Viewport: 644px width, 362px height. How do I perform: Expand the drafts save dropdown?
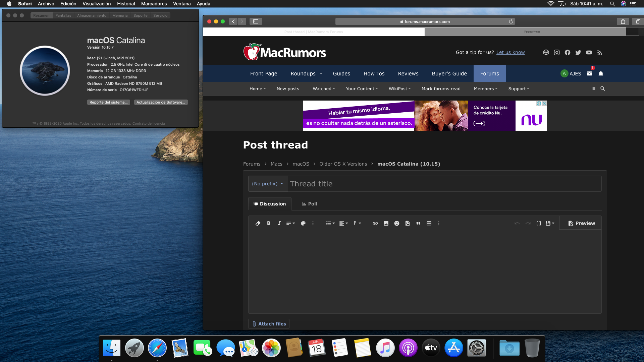550,223
